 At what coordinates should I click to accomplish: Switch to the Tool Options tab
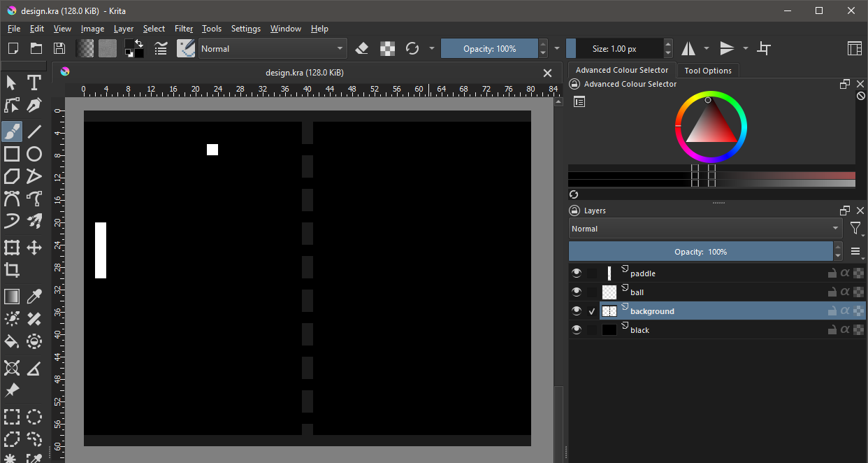(708, 71)
